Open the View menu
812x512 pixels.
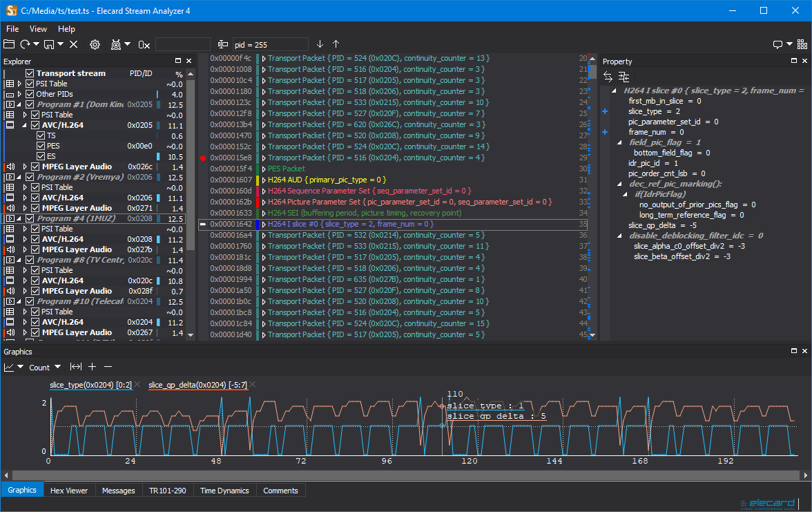[x=38, y=29]
